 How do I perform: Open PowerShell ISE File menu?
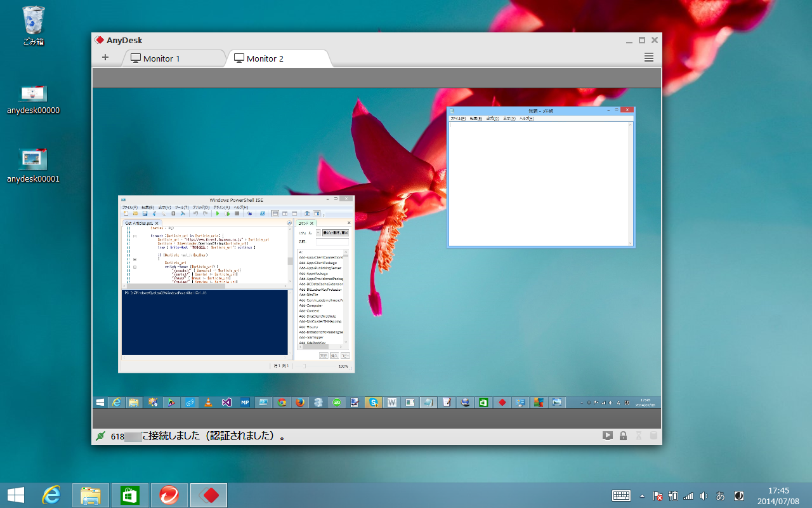pyautogui.click(x=129, y=207)
